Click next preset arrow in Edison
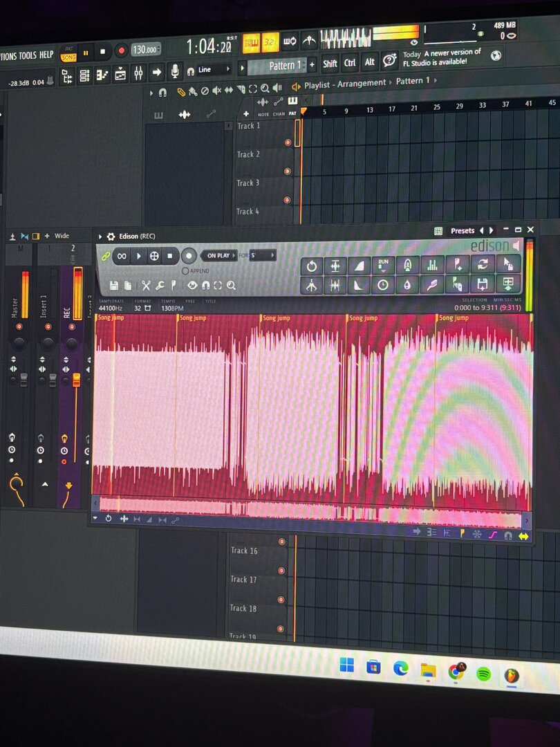560x747 pixels. pos(492,230)
